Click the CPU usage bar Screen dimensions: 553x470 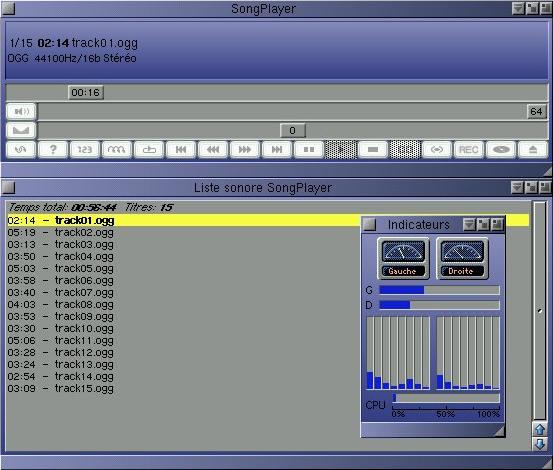coord(446,398)
